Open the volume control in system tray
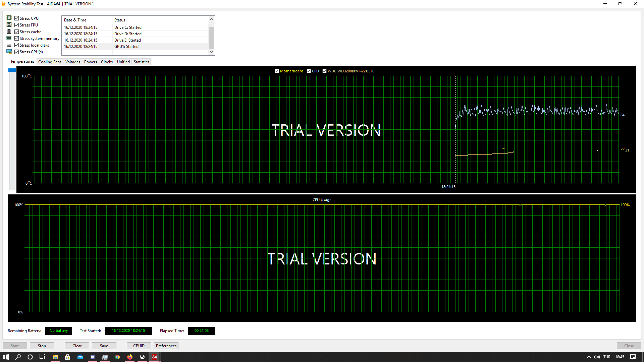The width and height of the screenshot is (644, 362). [597, 357]
